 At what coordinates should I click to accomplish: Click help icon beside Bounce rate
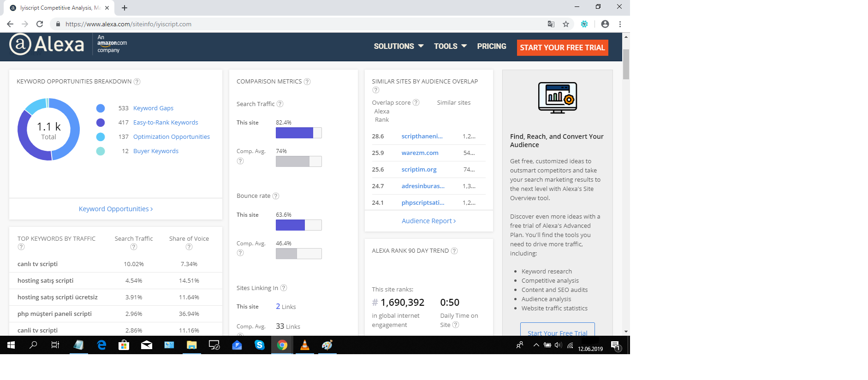(x=276, y=196)
